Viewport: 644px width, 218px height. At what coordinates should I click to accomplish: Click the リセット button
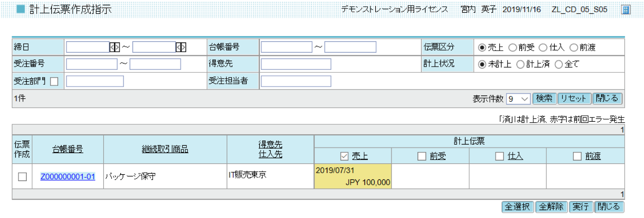574,99
